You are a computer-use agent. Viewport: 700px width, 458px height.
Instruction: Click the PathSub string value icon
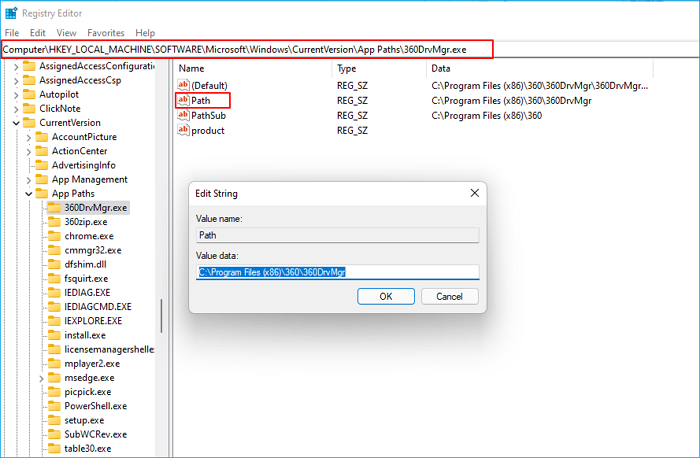pyautogui.click(x=183, y=115)
